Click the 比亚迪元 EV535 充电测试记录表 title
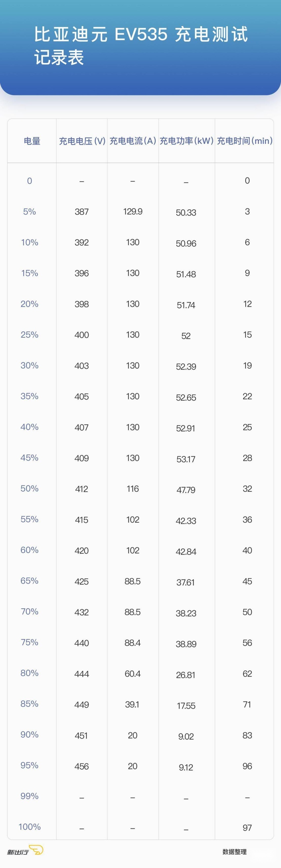Screen dimensions: 281x868 click(141, 46)
